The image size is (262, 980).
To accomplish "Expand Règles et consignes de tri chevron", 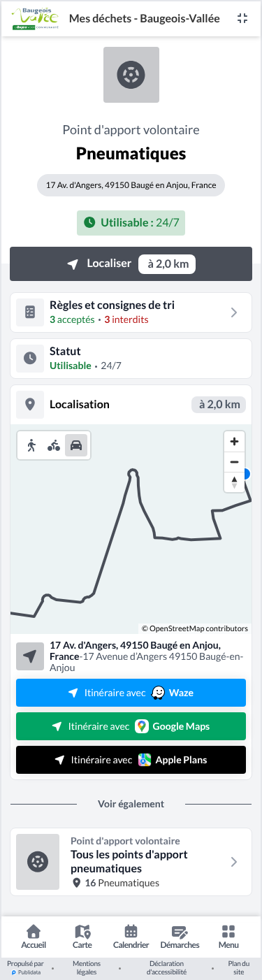I will 234,312.
